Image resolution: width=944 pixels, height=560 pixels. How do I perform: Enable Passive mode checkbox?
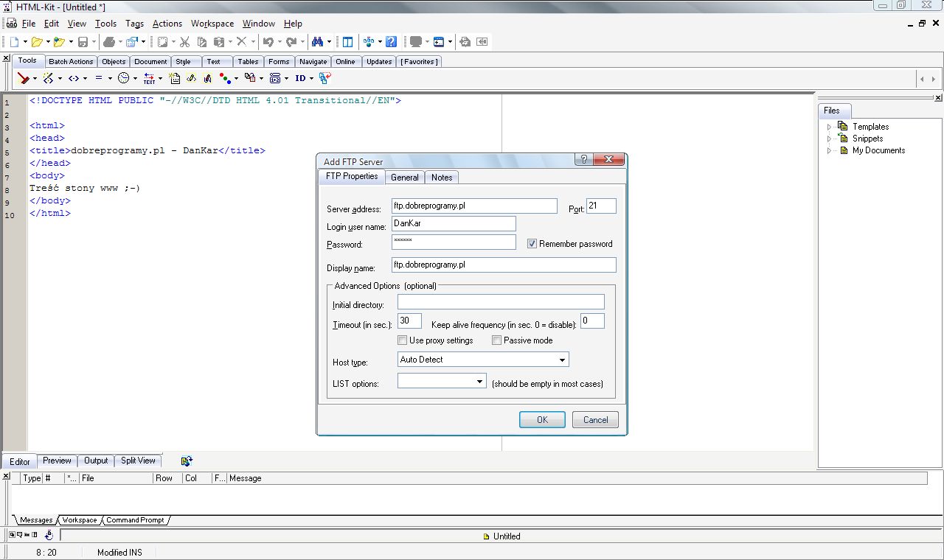point(496,340)
